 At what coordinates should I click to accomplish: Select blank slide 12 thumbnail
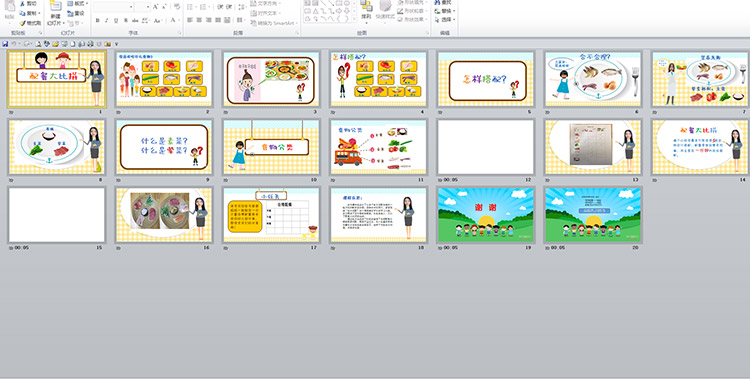pos(485,147)
